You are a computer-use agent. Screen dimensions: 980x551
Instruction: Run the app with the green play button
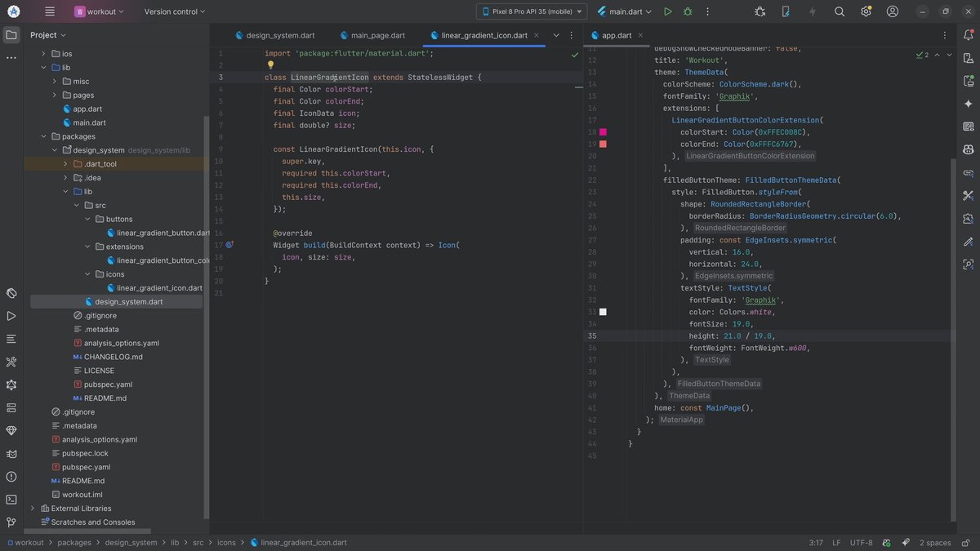(668, 11)
